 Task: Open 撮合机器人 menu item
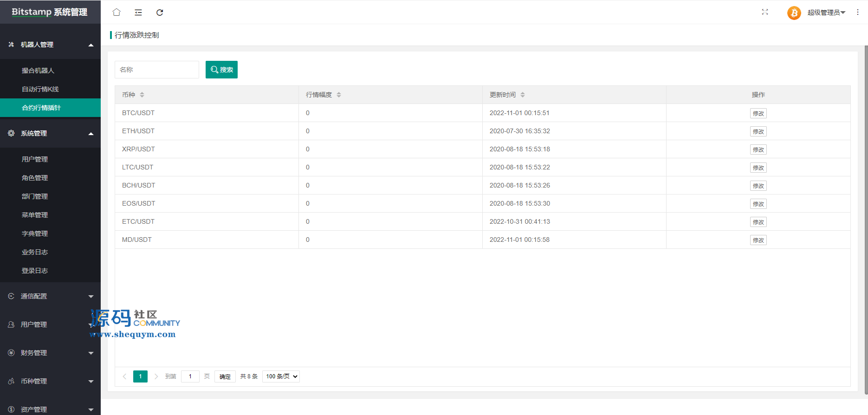point(50,71)
